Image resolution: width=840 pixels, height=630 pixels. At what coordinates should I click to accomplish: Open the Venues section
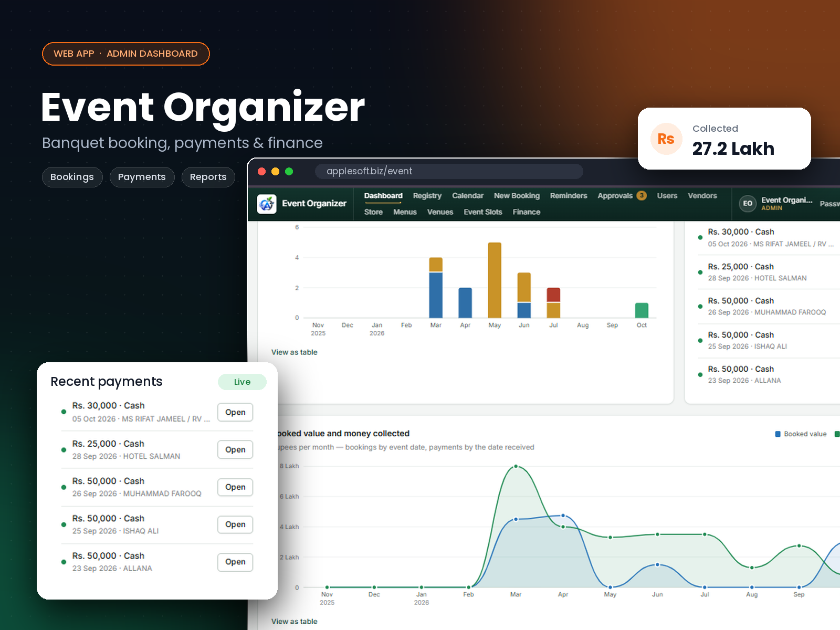click(x=440, y=212)
